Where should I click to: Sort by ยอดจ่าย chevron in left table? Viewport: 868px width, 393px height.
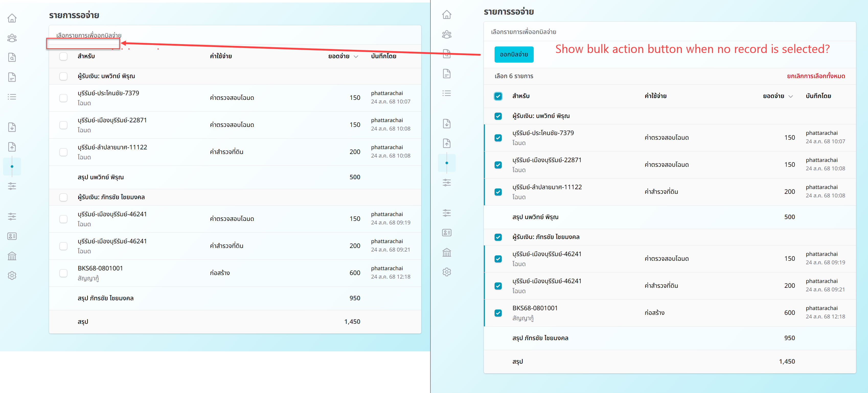[356, 57]
